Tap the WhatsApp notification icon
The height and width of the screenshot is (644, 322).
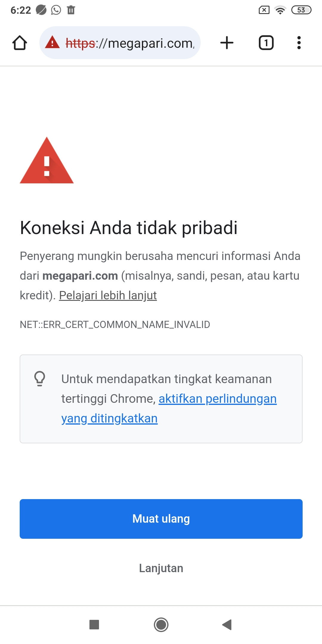56,10
